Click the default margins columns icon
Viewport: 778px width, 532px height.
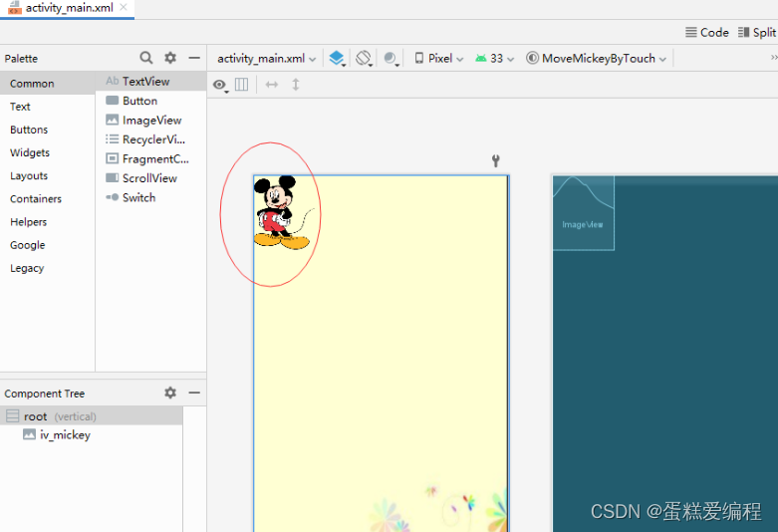[x=242, y=85]
